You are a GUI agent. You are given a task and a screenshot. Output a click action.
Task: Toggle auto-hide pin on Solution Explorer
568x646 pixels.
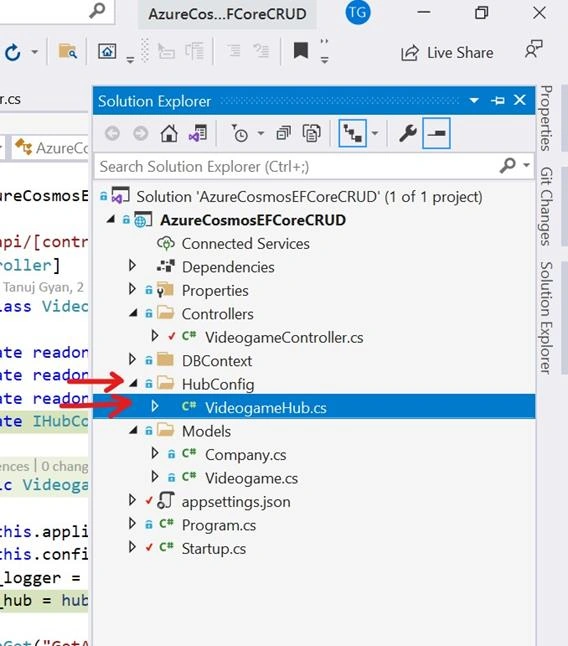point(497,101)
